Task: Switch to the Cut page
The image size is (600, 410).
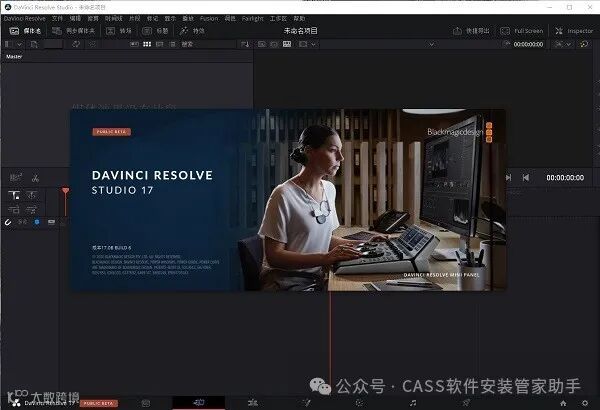Action: (x=199, y=402)
